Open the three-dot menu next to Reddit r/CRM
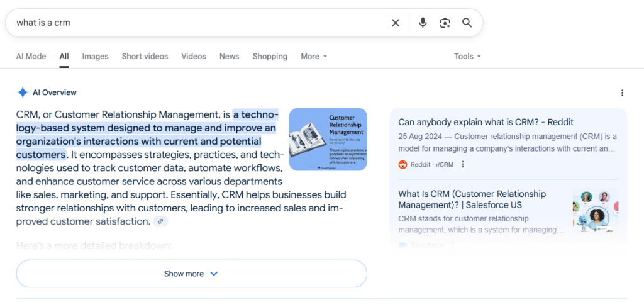Viewport: 644px width, 307px height. (463, 164)
